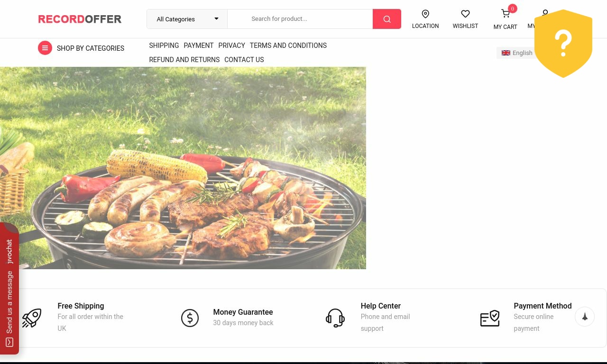Click the yellow shield question mark badge
Viewport: 607px width, 364px height.
[563, 43]
